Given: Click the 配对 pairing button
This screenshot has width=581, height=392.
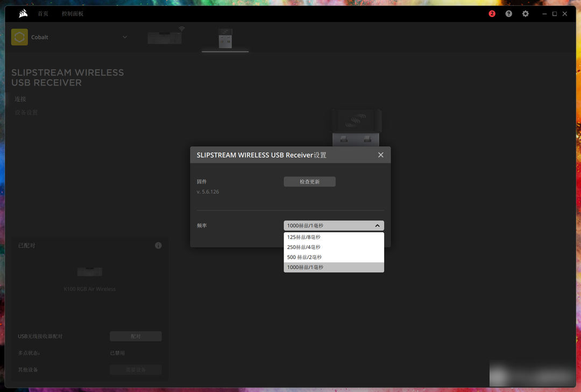Looking at the screenshot, I should click(x=136, y=336).
